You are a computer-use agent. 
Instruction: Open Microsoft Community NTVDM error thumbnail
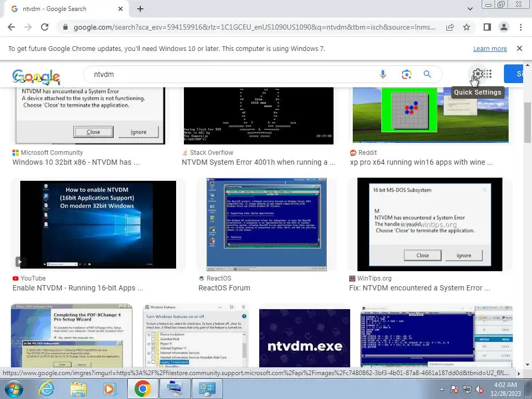[x=90, y=115]
